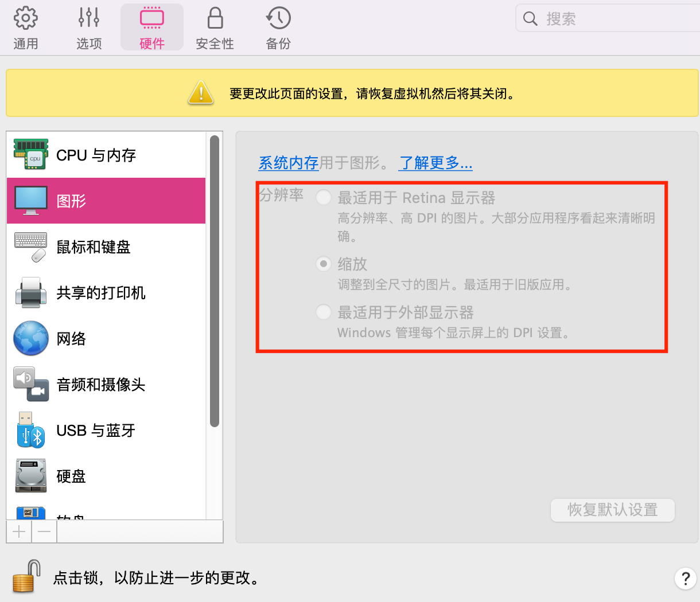Image resolution: width=700 pixels, height=602 pixels.
Task: Select USB 与蓝牙 in sidebar
Action: tap(95, 431)
